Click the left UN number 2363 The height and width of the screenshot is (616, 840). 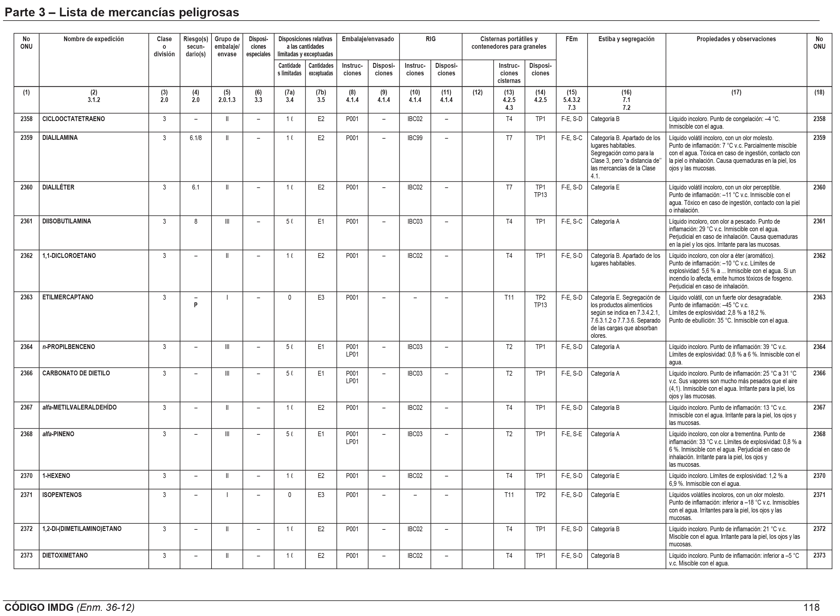[26, 297]
